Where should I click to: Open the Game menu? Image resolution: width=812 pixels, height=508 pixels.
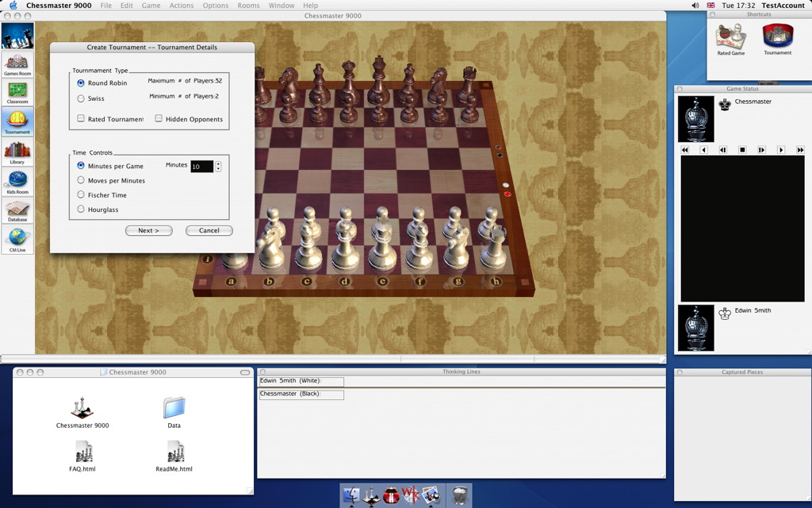click(x=151, y=6)
